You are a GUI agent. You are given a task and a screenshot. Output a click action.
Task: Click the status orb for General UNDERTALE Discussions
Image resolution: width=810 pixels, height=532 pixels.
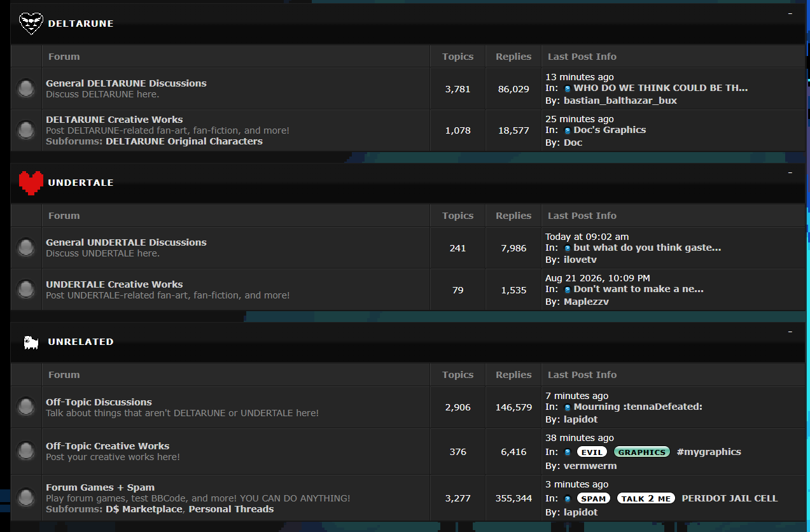pyautogui.click(x=26, y=248)
